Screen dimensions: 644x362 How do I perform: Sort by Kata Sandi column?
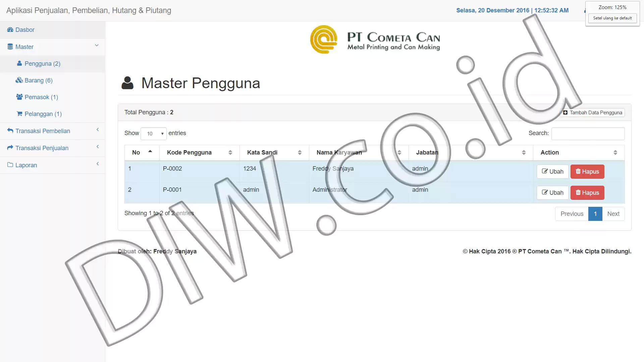click(x=300, y=153)
